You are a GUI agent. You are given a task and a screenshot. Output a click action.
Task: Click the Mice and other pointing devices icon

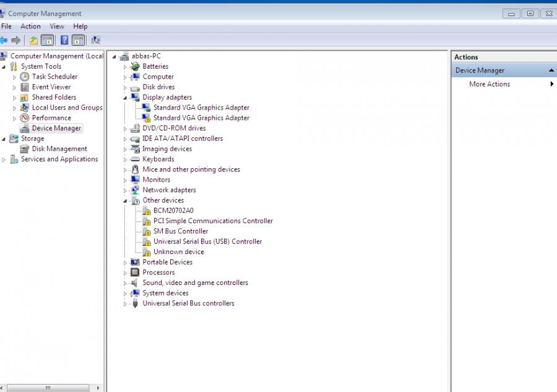tap(135, 169)
